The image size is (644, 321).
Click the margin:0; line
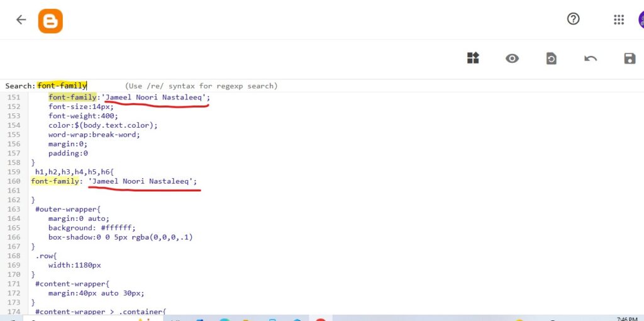click(x=68, y=144)
